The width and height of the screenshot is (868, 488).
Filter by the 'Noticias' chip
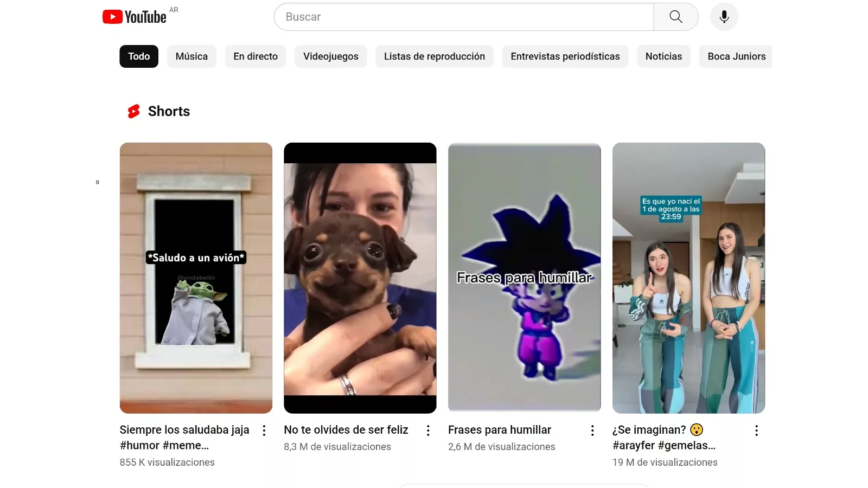[x=663, y=56]
